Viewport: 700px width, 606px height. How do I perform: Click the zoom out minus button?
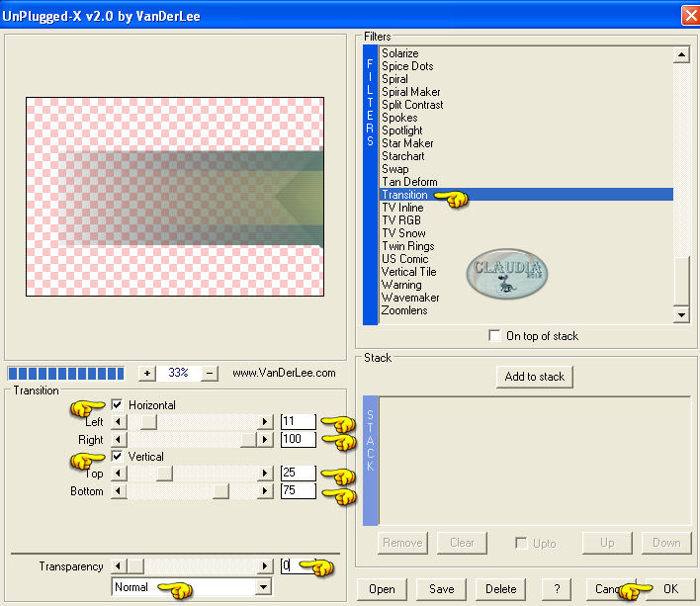[210, 373]
